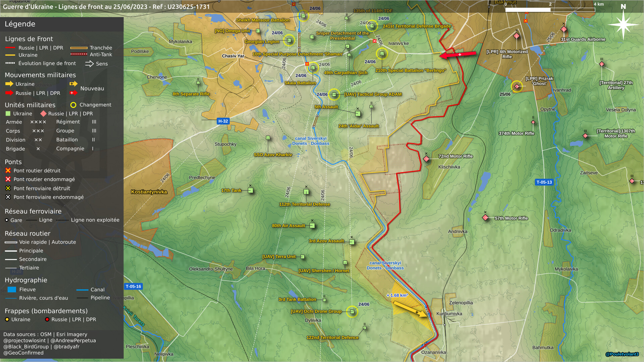Click the 57th Motor Rifle unit diamond icon
The height and width of the screenshot is (362, 644).
coord(485,218)
